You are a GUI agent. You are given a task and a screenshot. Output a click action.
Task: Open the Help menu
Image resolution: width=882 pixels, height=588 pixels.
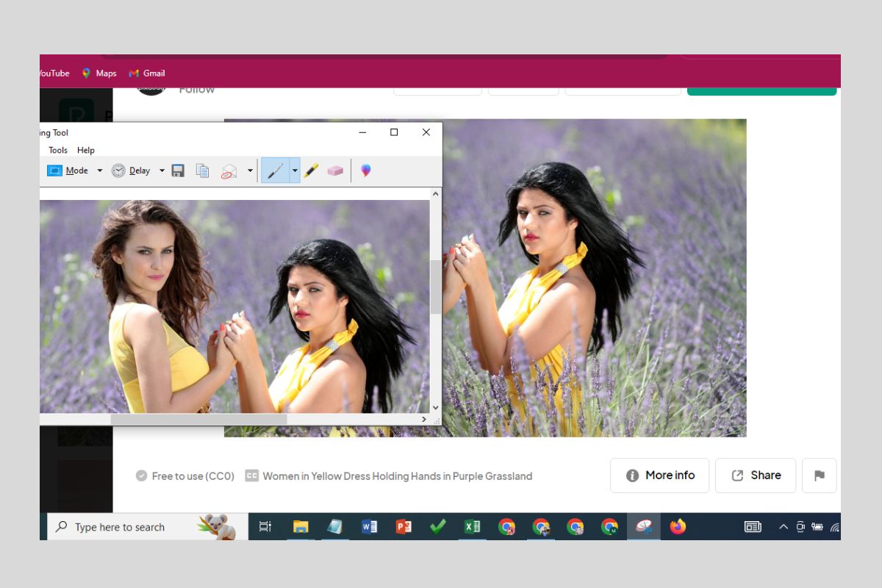coord(86,150)
